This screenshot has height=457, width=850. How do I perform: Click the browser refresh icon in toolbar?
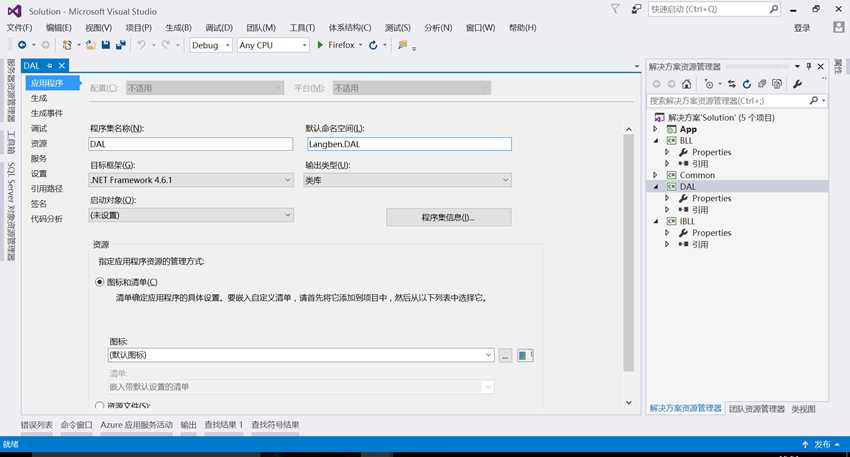(373, 45)
